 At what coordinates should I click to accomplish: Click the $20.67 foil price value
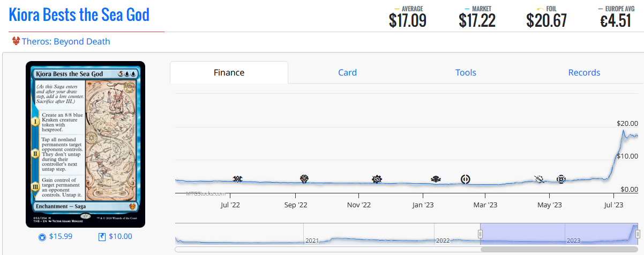pos(546,20)
